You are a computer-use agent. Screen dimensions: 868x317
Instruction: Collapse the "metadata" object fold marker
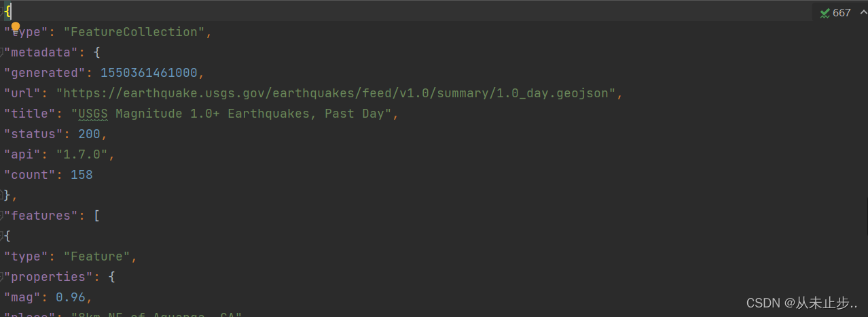coord(2,52)
